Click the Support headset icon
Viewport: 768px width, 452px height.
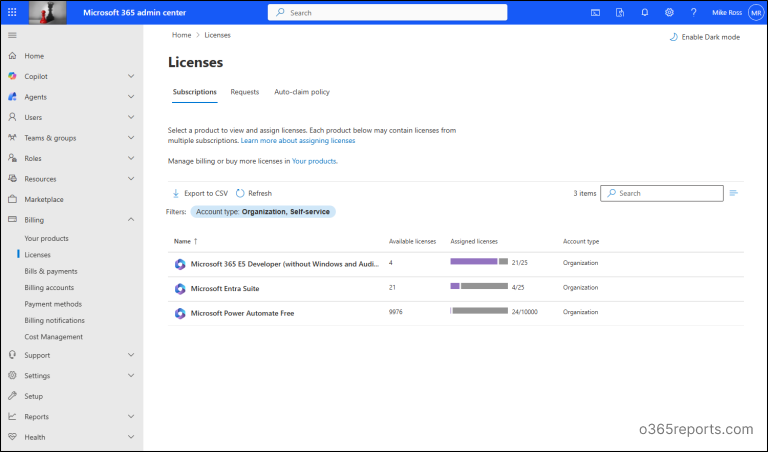[x=12, y=355]
